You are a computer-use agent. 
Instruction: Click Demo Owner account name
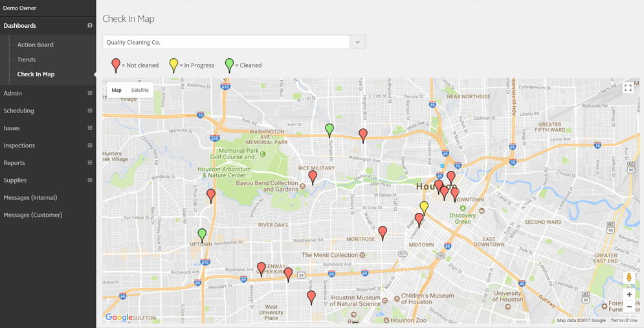[x=19, y=8]
